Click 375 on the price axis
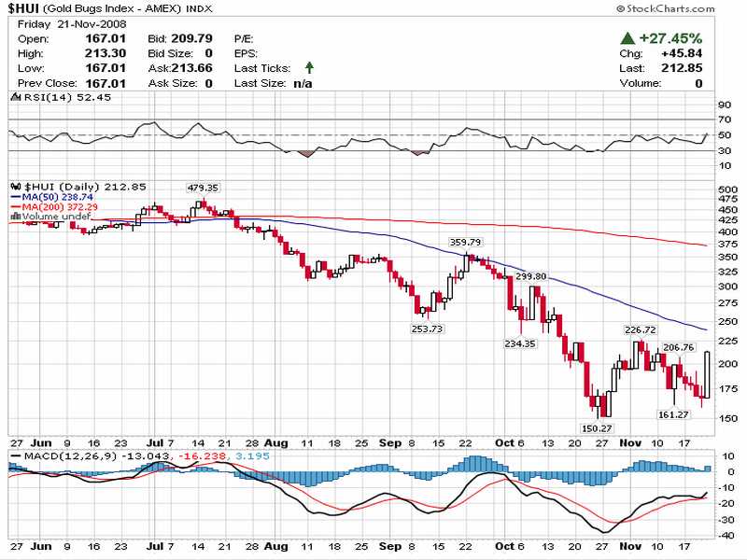 pyautogui.click(x=728, y=245)
